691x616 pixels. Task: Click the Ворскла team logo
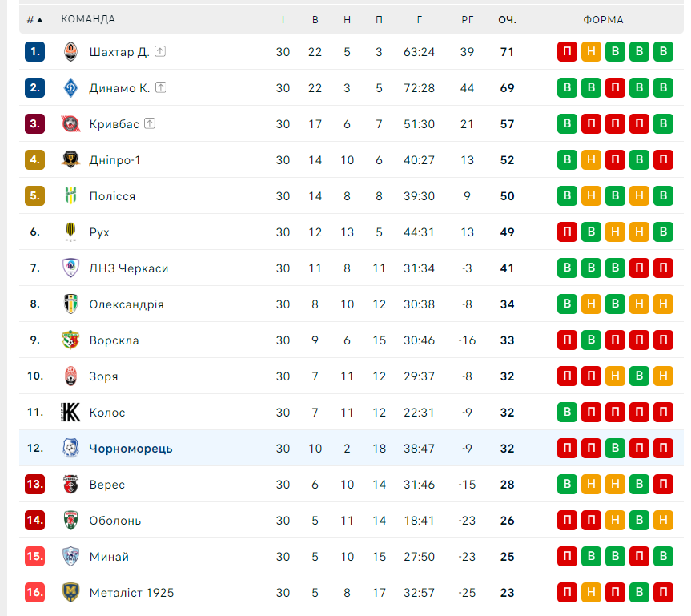(x=70, y=340)
